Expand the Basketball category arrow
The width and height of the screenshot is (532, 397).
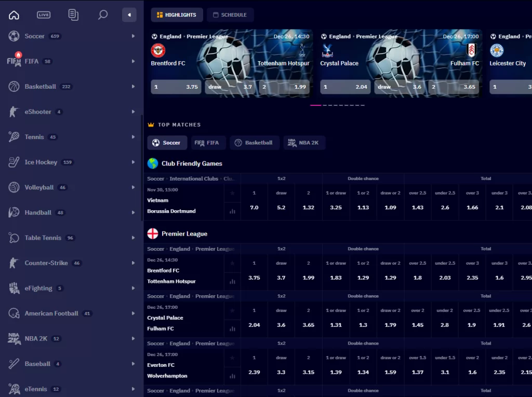pyautogui.click(x=133, y=87)
